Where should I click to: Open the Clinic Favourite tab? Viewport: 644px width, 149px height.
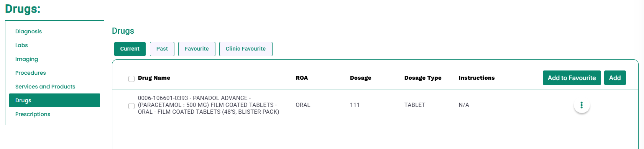pyautogui.click(x=246, y=49)
